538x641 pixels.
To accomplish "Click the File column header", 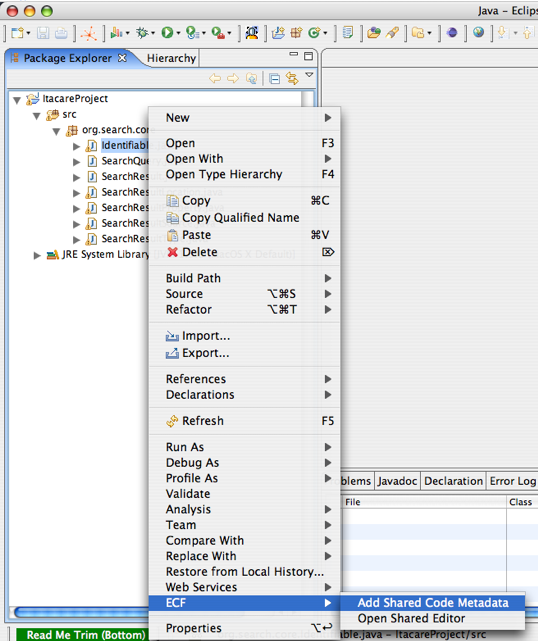I will (424, 502).
